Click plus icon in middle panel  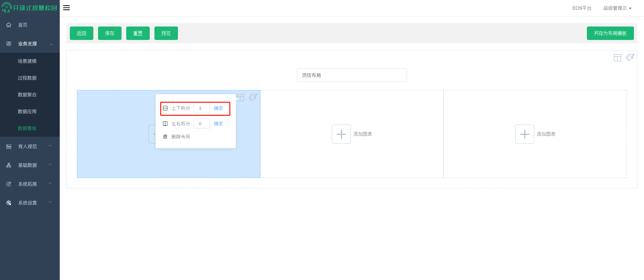(341, 134)
